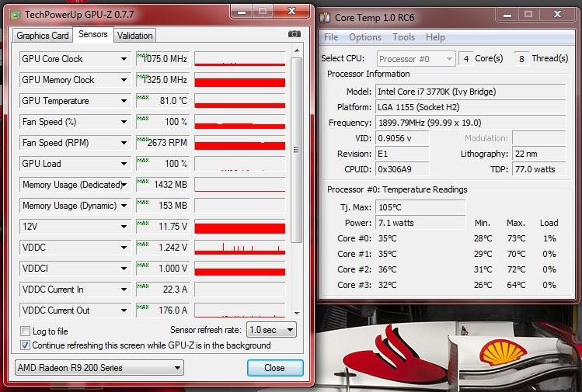Image resolution: width=582 pixels, height=392 pixels.
Task: Click the sensor list scrollbar down arrow
Action: coord(297,313)
